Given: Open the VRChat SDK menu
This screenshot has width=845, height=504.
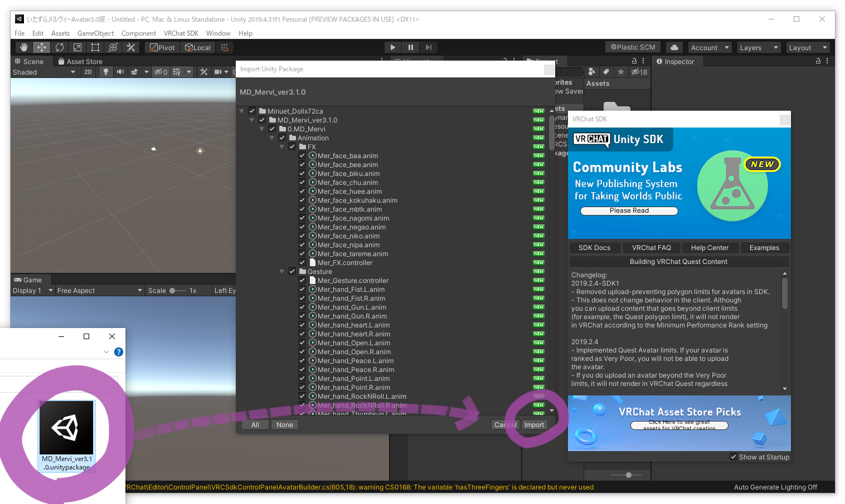Looking at the screenshot, I should point(181,33).
